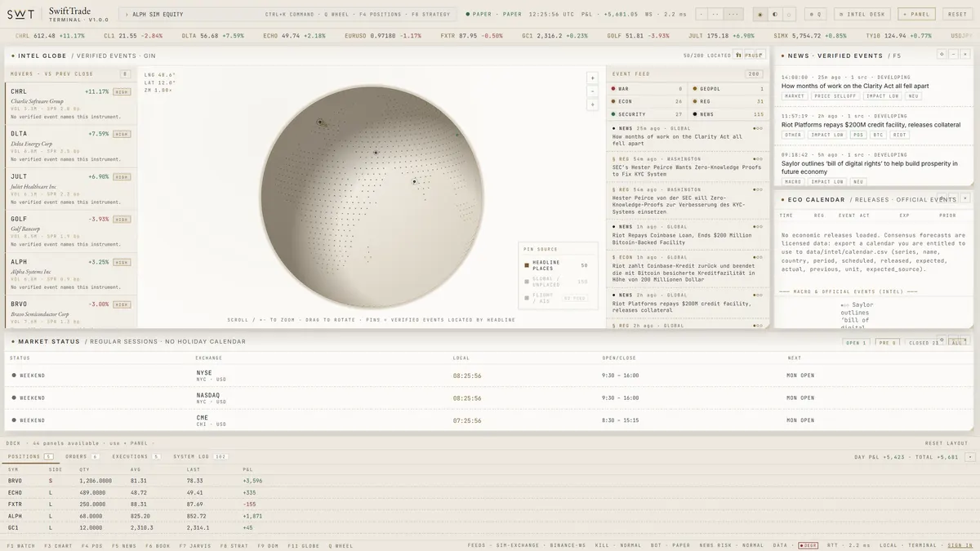Click F3 CHART shortcut
Viewport: 980px width, 551px height.
(57, 545)
